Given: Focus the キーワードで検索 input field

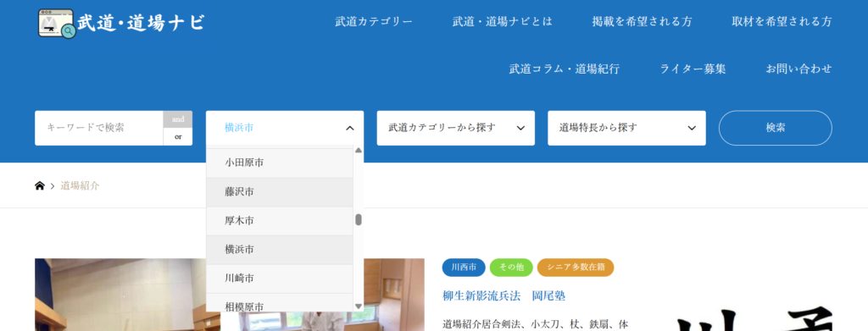Looking at the screenshot, I should point(98,128).
